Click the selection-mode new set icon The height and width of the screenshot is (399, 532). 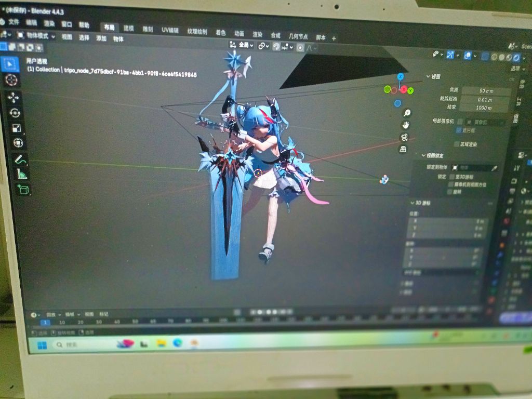[x=4, y=46]
